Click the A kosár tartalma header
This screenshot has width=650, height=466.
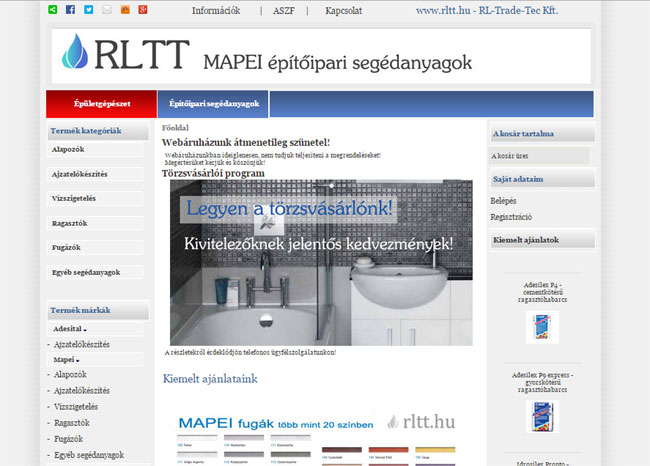click(x=543, y=133)
